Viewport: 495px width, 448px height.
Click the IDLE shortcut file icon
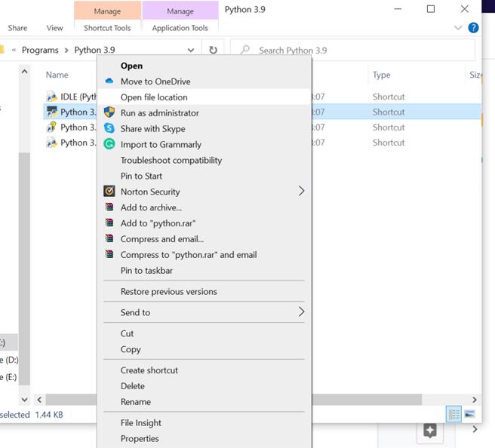tap(51, 97)
